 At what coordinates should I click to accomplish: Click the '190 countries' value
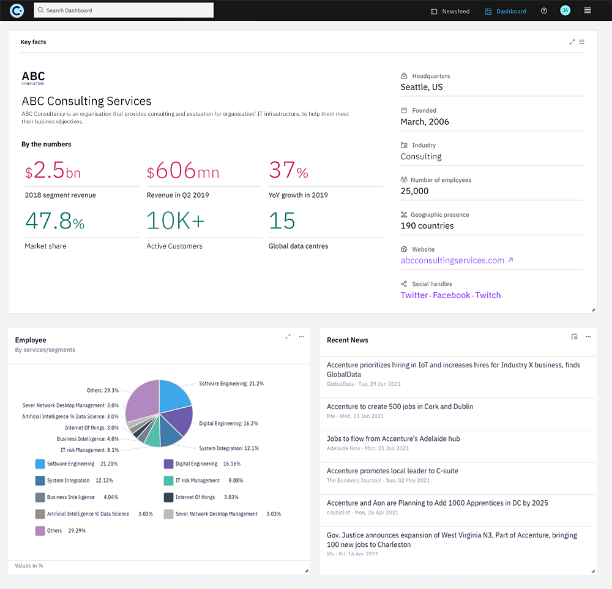[x=427, y=226]
